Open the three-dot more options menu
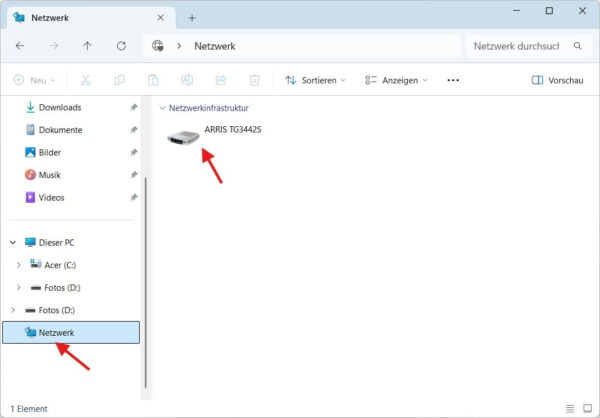This screenshot has width=600, height=418. pyautogui.click(x=453, y=80)
